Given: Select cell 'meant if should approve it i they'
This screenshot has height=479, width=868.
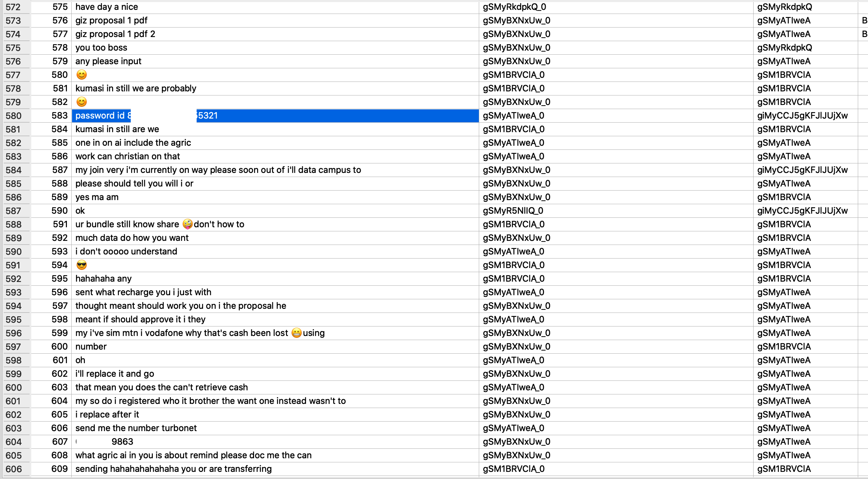Looking at the screenshot, I should pyautogui.click(x=275, y=319).
